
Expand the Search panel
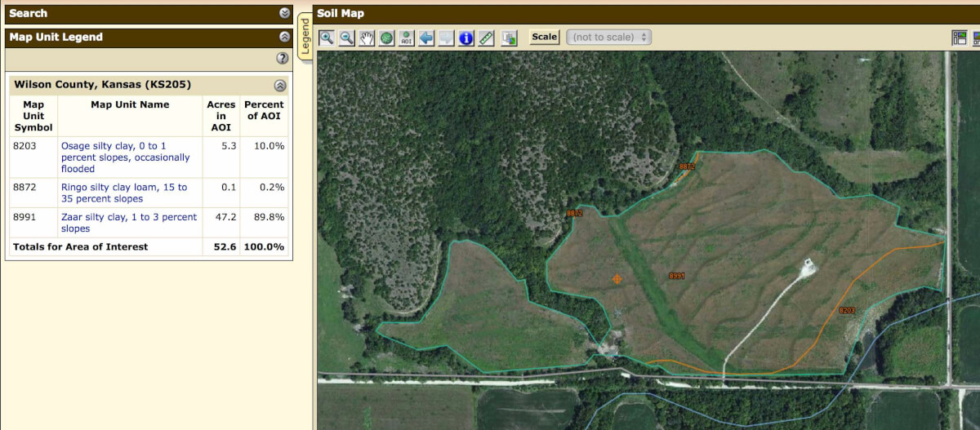[284, 13]
